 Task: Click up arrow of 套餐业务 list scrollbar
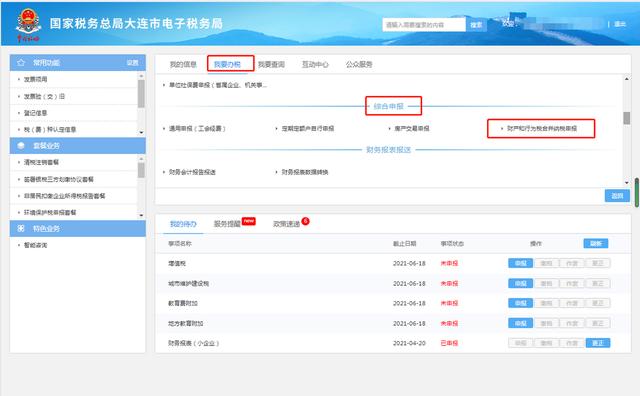(141, 159)
